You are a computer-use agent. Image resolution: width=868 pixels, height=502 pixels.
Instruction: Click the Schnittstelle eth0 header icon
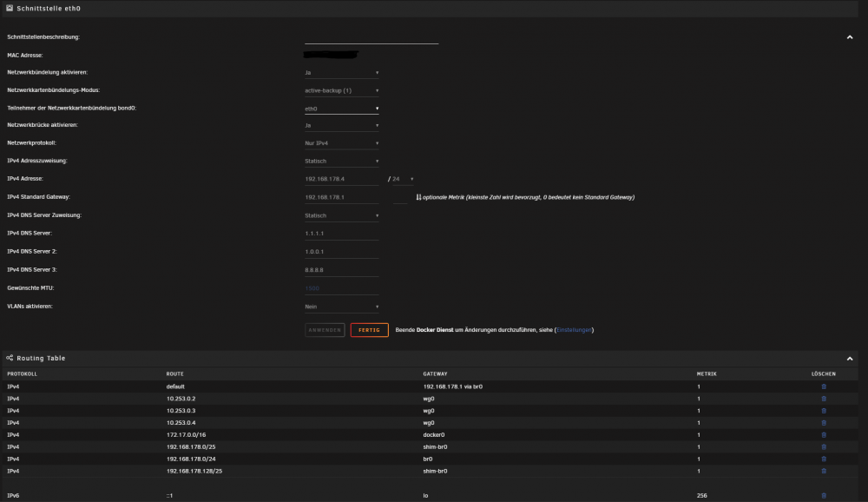pyautogui.click(x=10, y=9)
